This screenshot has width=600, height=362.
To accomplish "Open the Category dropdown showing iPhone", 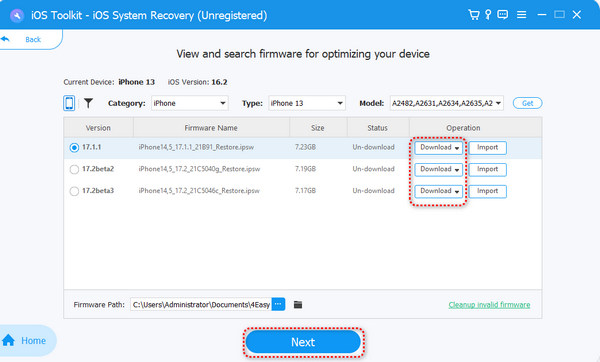I will [x=190, y=103].
